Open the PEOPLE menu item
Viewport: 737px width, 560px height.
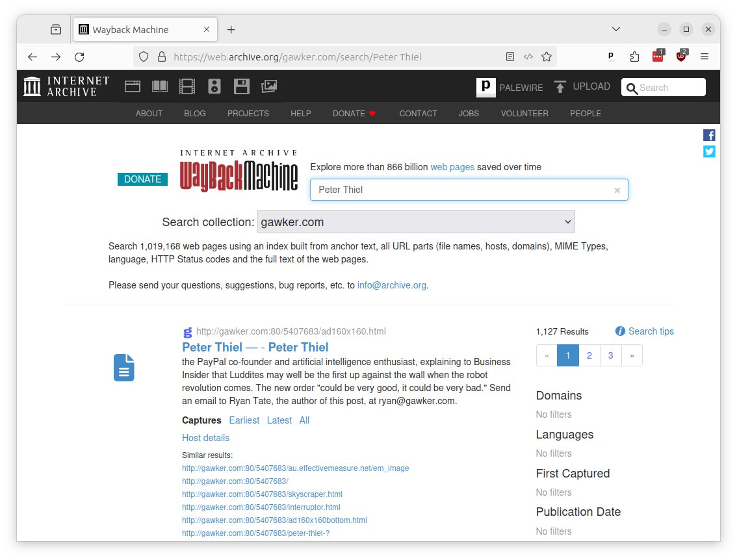(x=586, y=113)
